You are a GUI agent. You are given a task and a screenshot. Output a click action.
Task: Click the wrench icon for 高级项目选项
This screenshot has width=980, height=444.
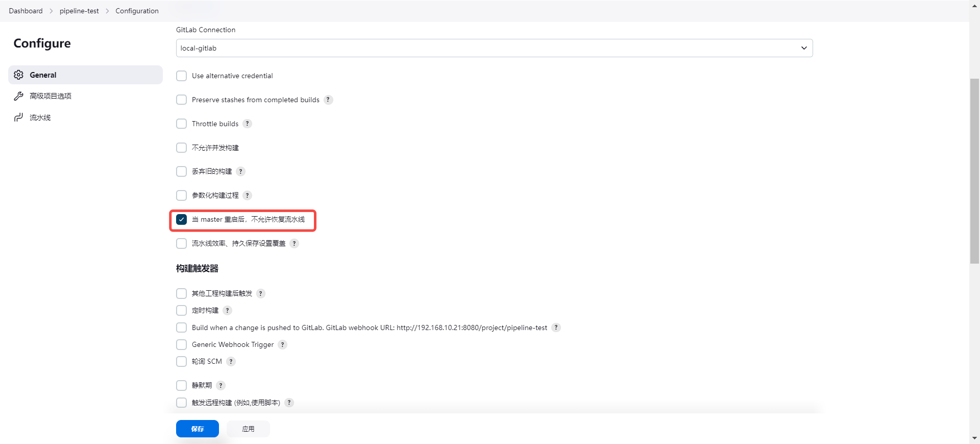click(19, 96)
